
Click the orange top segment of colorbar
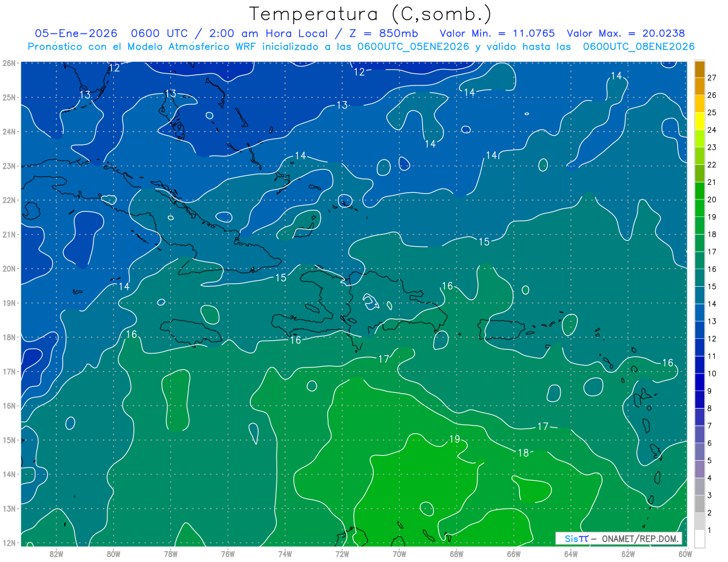click(x=700, y=69)
